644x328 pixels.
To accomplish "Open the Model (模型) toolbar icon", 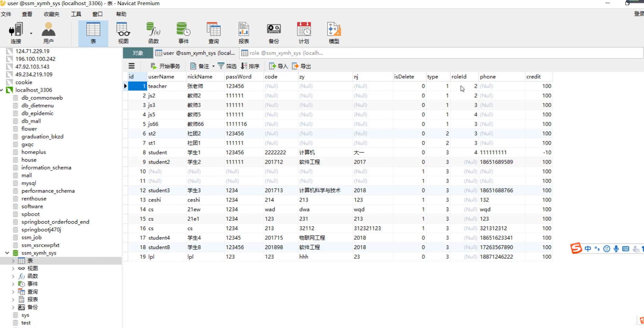I will click(x=334, y=33).
